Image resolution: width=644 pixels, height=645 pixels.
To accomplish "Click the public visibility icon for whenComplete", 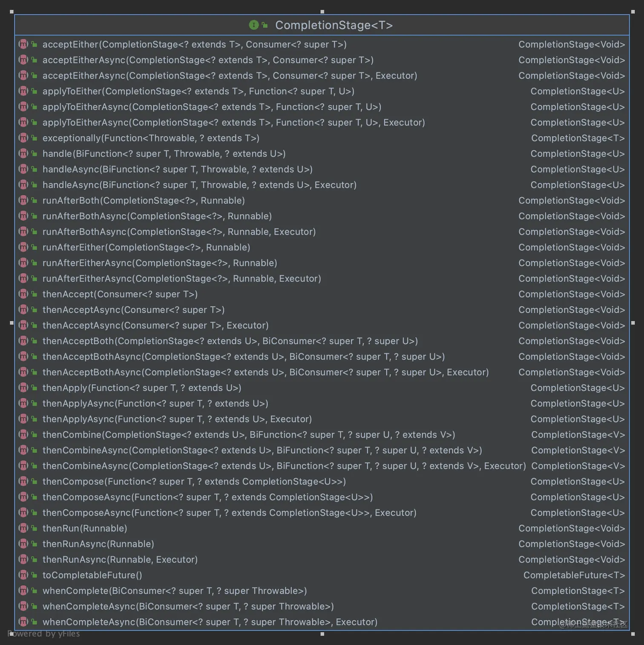I will [34, 591].
